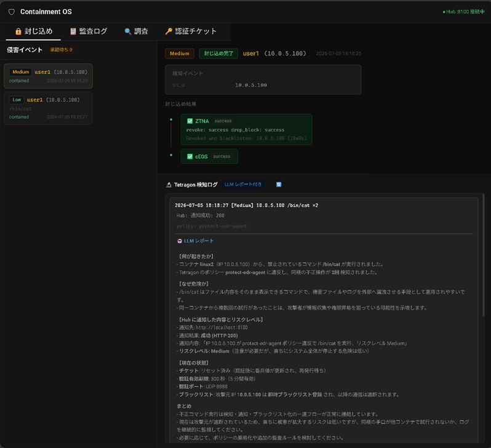The width and height of the screenshot is (491, 448).
Task: Click the clipboard icon on 監査ログ tab
Action: 73,31
